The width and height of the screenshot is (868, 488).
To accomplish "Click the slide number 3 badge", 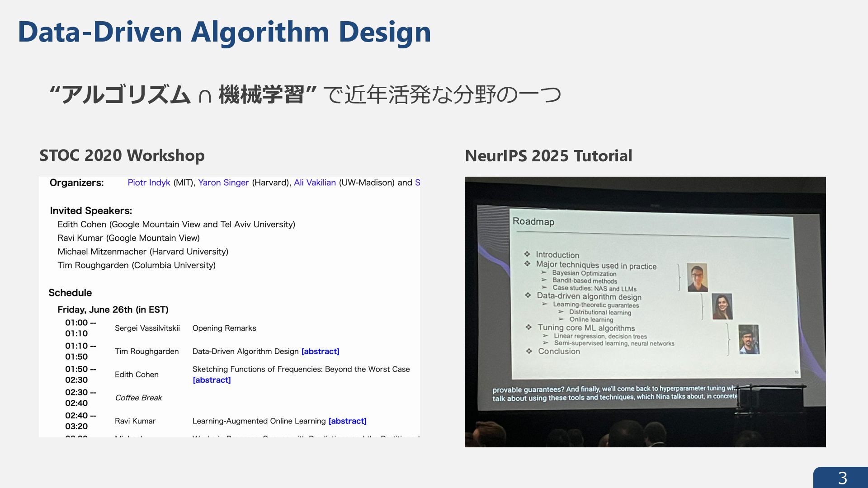I will click(x=842, y=478).
